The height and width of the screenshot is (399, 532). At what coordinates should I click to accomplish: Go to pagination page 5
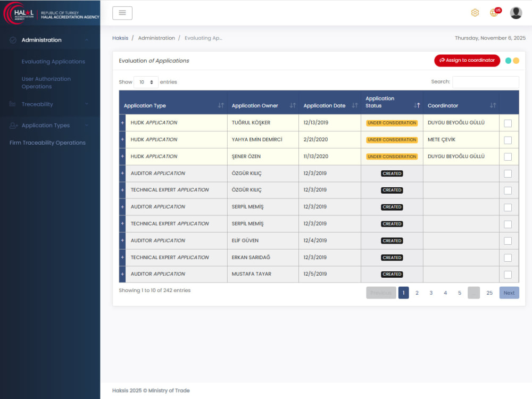coord(460,293)
